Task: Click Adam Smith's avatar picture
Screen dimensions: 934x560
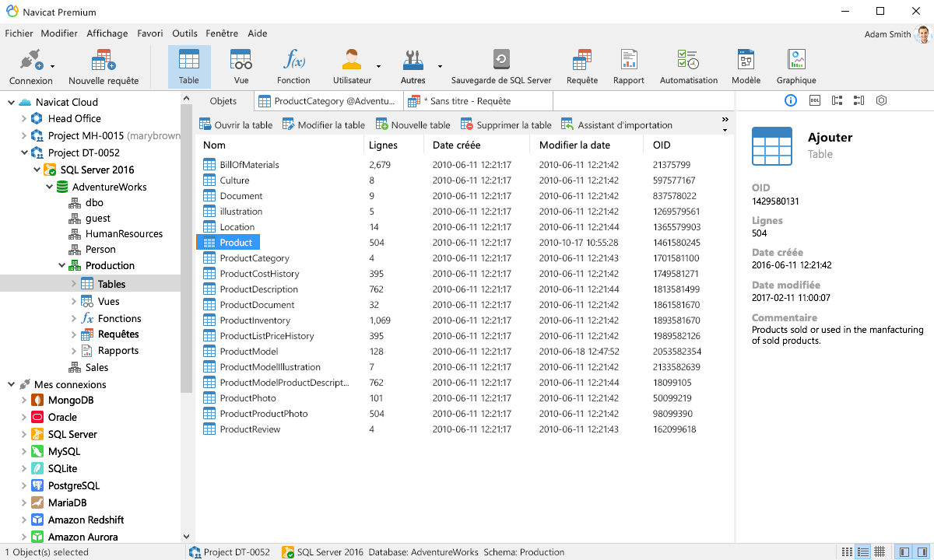Action: pos(923,34)
